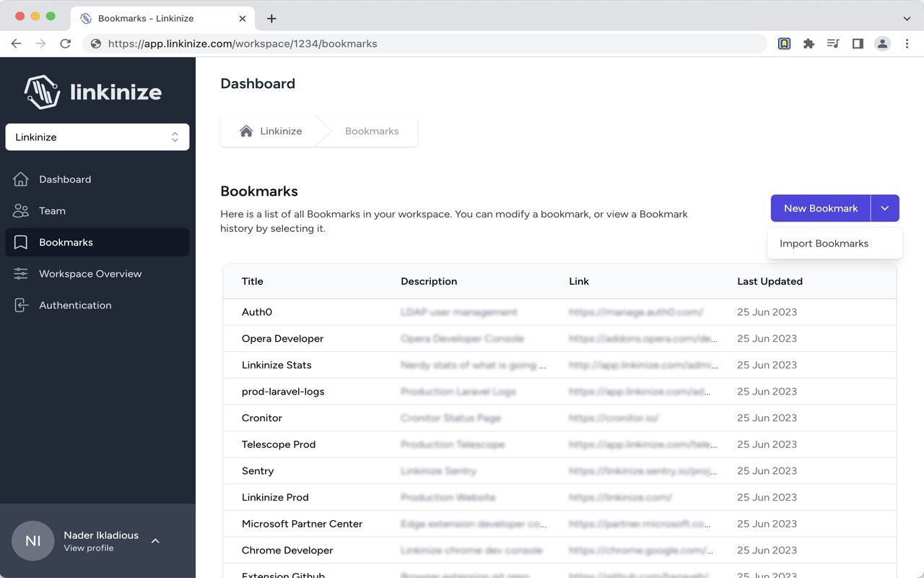Open the Linkinize workspace selector
924x578 pixels.
[97, 137]
